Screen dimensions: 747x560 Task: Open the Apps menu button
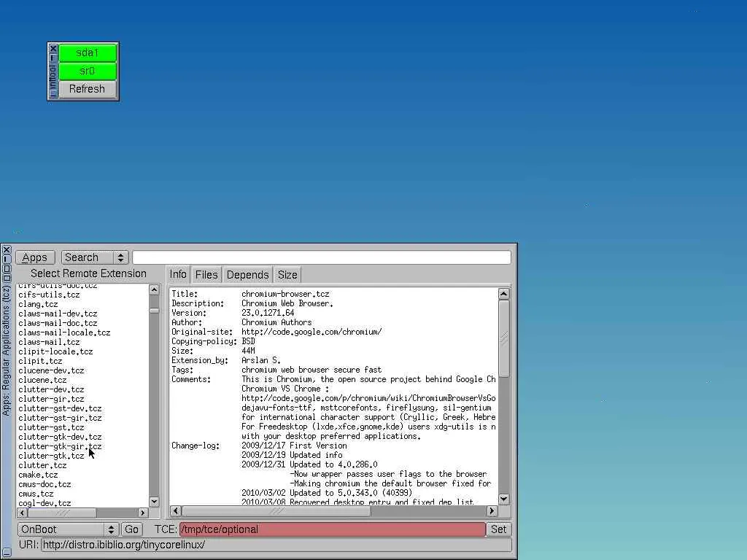pos(35,257)
